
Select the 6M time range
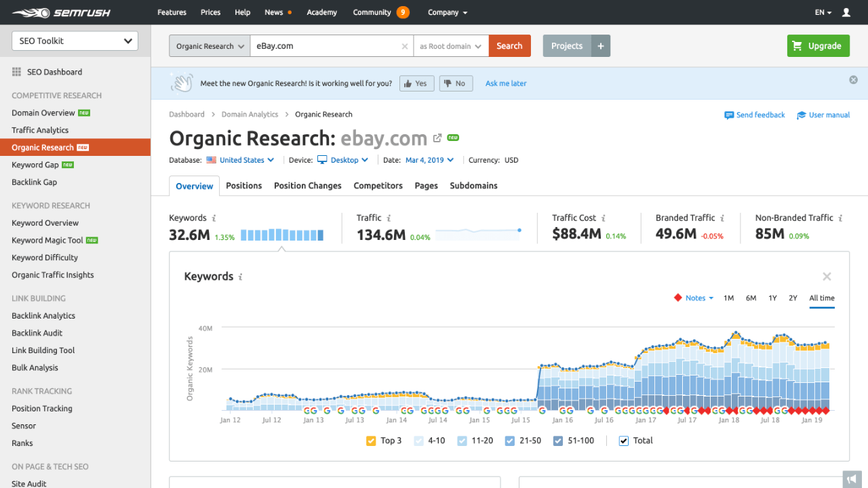(751, 298)
